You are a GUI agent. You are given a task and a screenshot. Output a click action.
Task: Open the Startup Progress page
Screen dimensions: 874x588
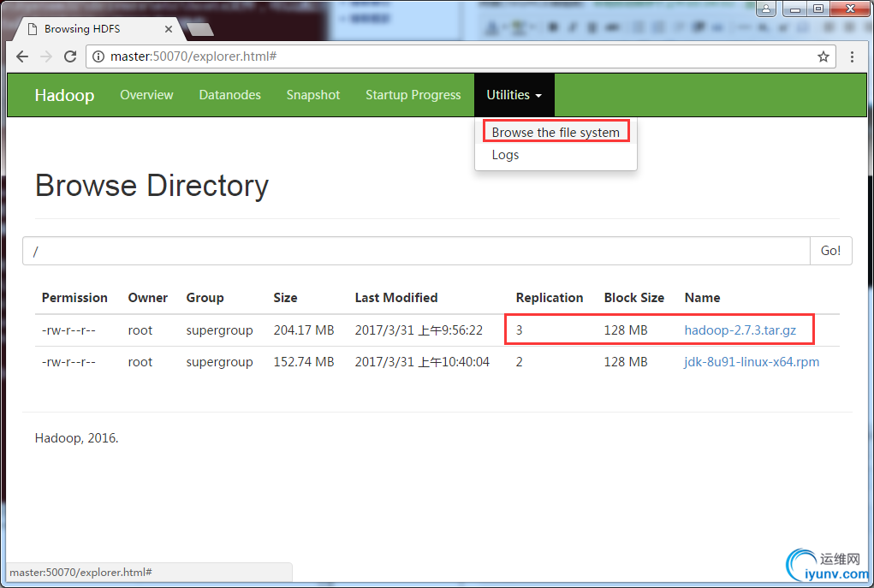click(x=413, y=95)
